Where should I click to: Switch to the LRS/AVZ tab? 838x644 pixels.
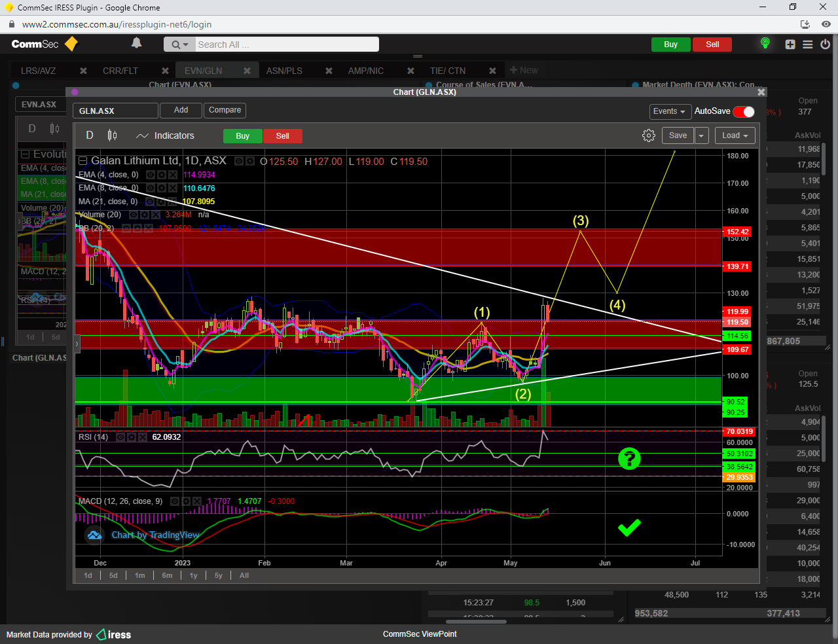(39, 71)
